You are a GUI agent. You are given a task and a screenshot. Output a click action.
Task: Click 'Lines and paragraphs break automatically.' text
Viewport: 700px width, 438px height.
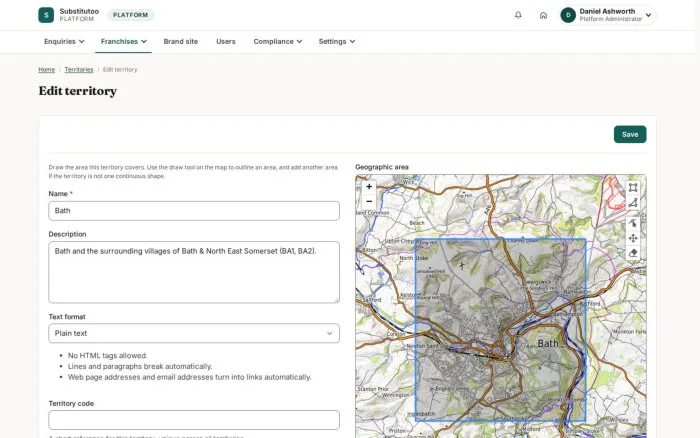140,366
